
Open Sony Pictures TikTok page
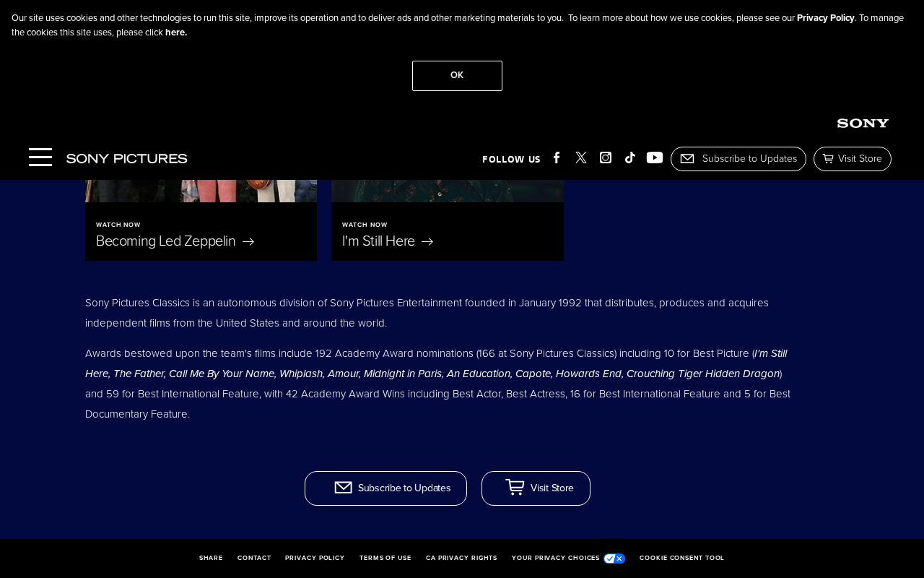[630, 158]
